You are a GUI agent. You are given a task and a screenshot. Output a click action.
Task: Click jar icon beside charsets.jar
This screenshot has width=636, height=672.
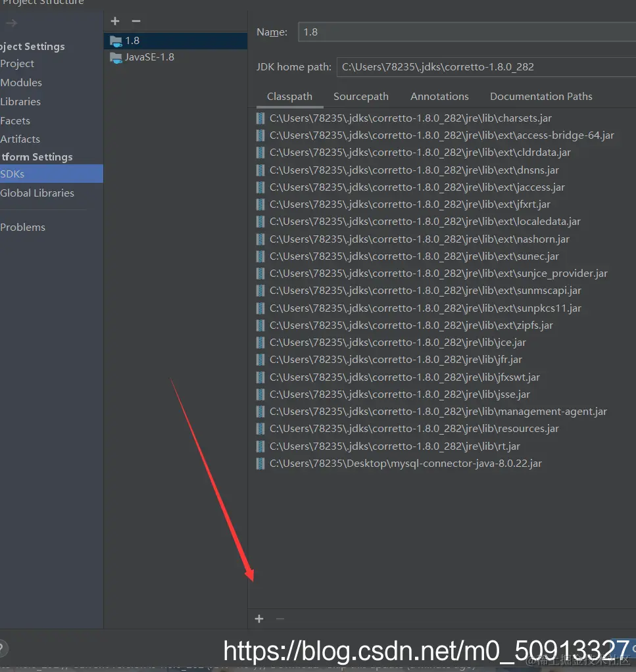(x=260, y=118)
